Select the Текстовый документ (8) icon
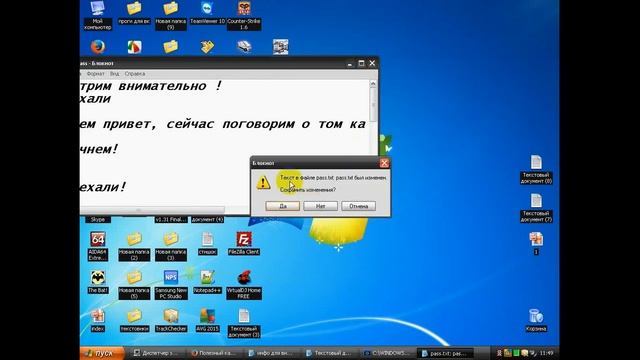This screenshot has width=640, height=360. pos(536,169)
